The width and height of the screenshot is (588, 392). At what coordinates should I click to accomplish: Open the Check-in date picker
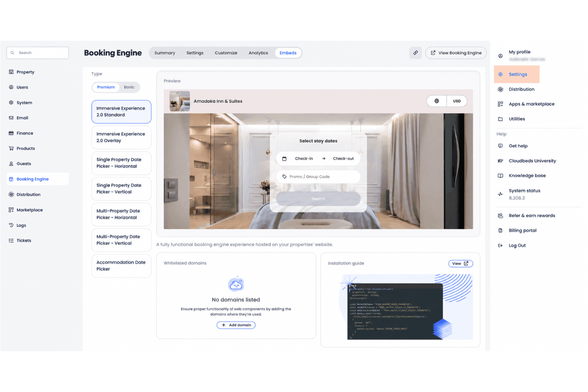click(304, 158)
